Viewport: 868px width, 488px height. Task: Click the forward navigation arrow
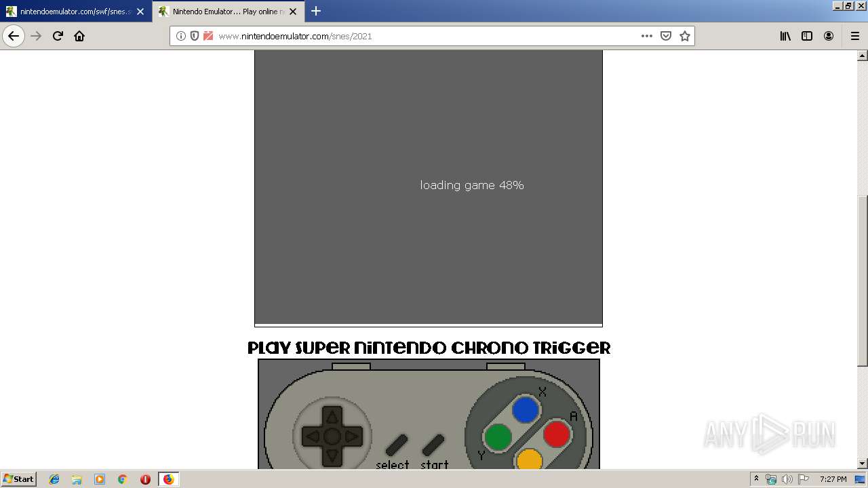pyautogui.click(x=37, y=36)
